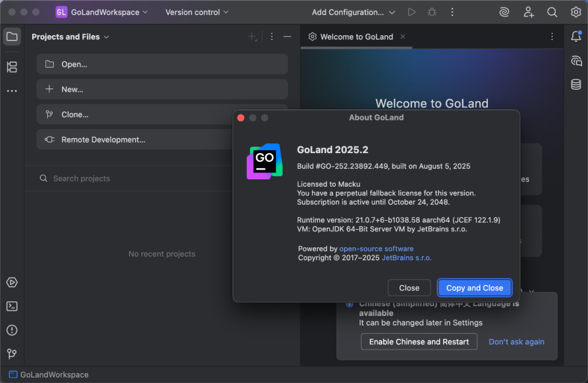Image resolution: width=588 pixels, height=383 pixels.
Task: Open options menu in Projects and Files panel
Action: 272,37
